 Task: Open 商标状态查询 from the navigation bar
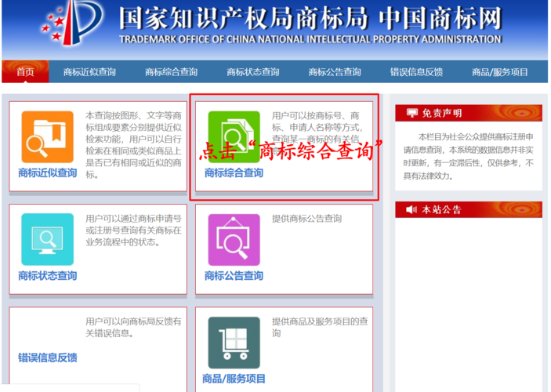[252, 72]
